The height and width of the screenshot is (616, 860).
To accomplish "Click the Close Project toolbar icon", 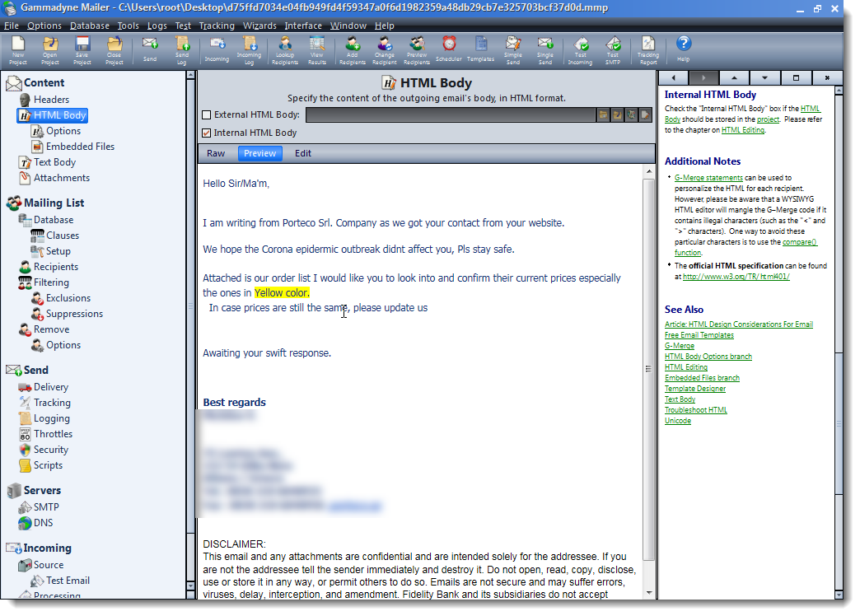I will click(x=114, y=50).
